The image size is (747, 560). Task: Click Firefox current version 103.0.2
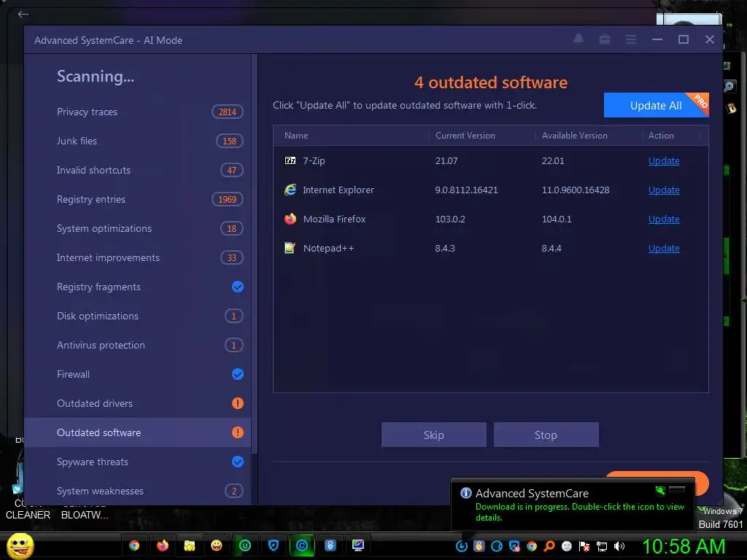click(x=450, y=219)
